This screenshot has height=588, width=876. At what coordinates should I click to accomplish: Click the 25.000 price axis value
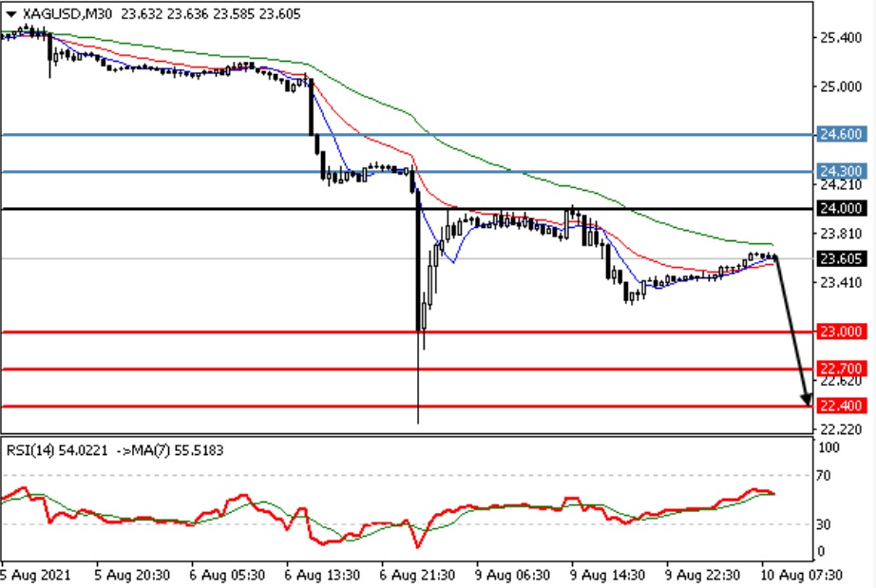pyautogui.click(x=841, y=86)
